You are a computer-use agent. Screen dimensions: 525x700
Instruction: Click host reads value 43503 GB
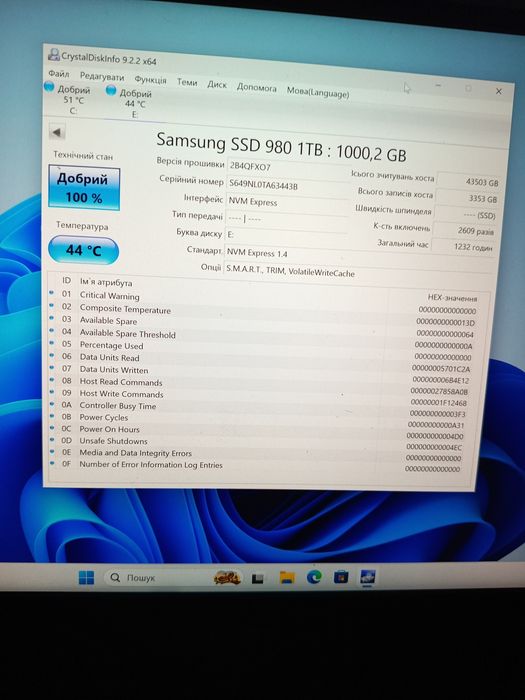[467, 181]
